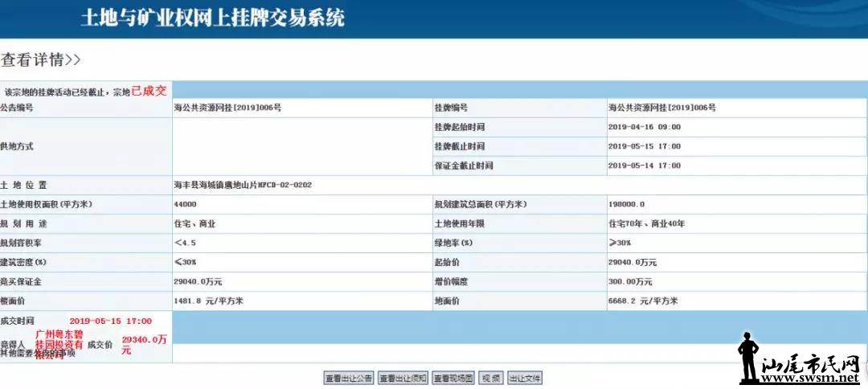868x389 pixels.
Task: Open the 查看出让须知 button
Action: pyautogui.click(x=403, y=378)
